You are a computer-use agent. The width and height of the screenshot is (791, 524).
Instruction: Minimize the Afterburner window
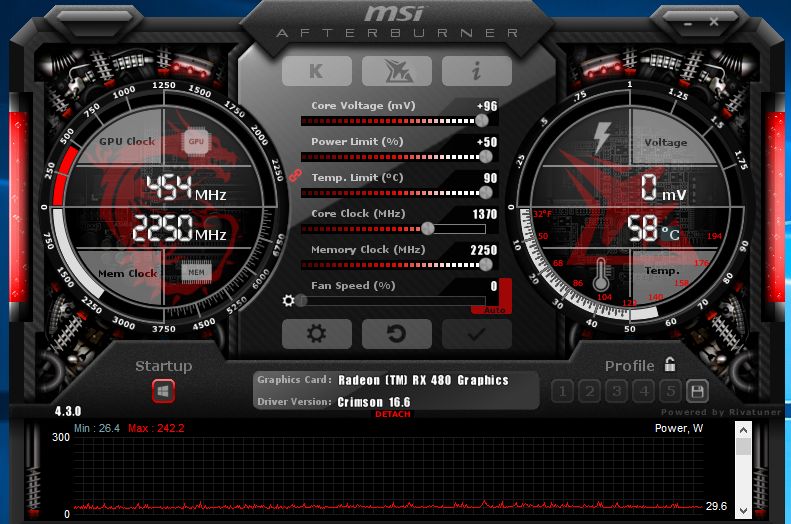click(689, 23)
